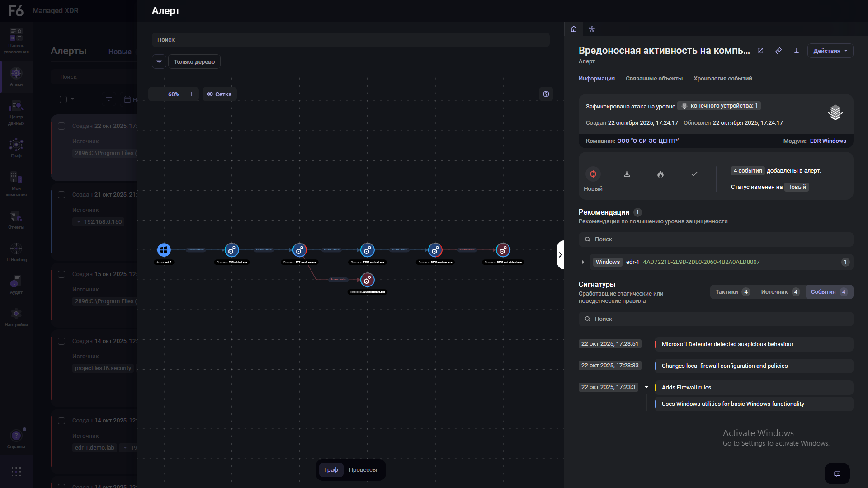
Task: Switch to Связанные объекты tab
Action: (654, 79)
